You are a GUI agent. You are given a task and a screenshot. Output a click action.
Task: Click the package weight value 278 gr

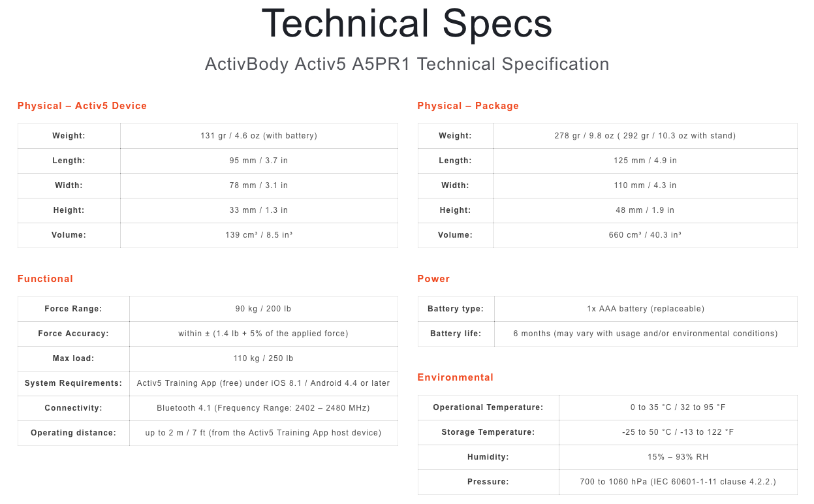click(645, 136)
